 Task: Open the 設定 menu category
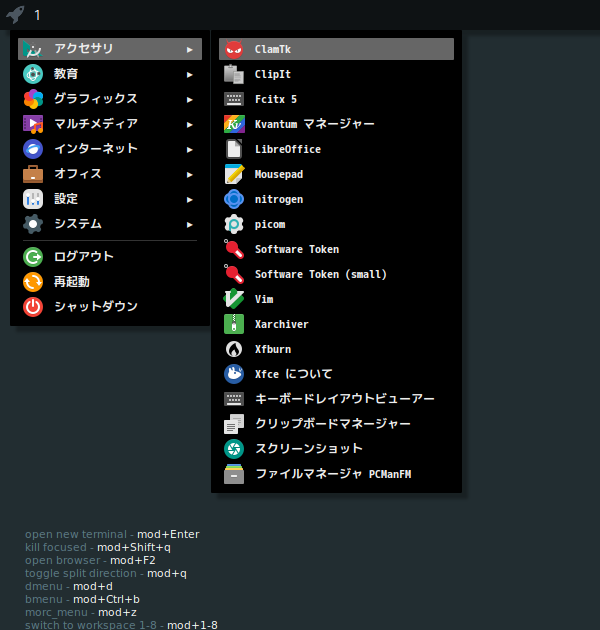pyautogui.click(x=110, y=199)
